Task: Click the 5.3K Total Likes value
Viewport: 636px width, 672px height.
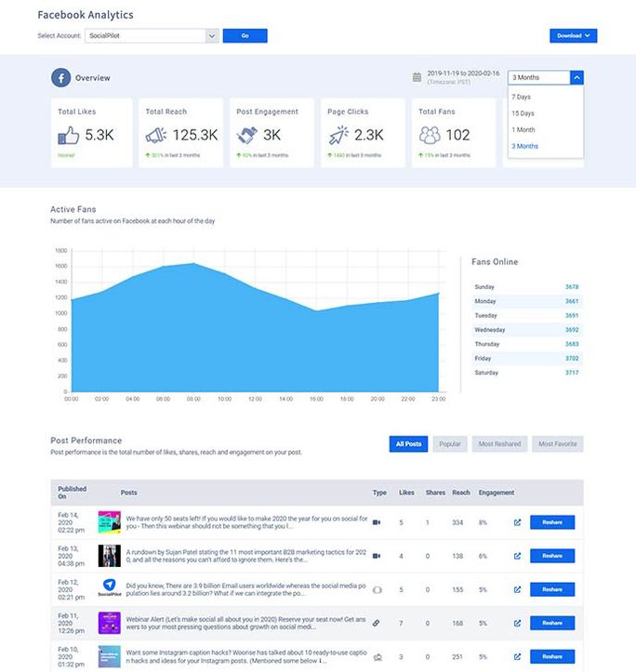Action: point(99,135)
